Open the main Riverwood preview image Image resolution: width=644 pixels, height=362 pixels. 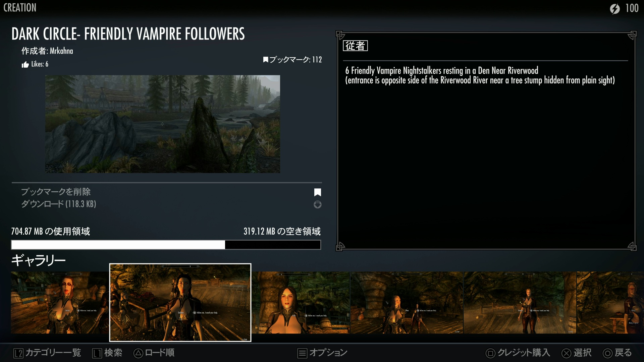tap(163, 124)
